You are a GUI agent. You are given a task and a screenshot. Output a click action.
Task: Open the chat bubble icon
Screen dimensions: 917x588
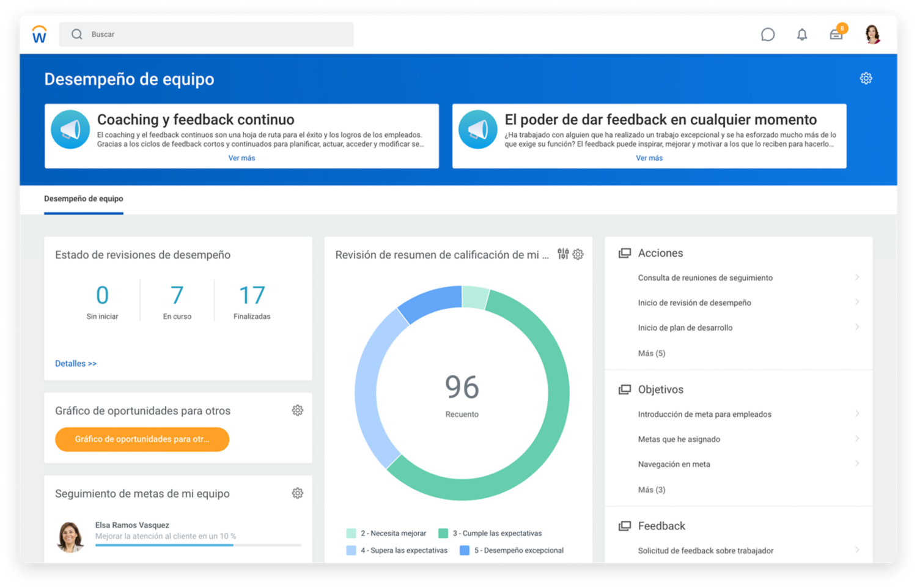point(768,34)
